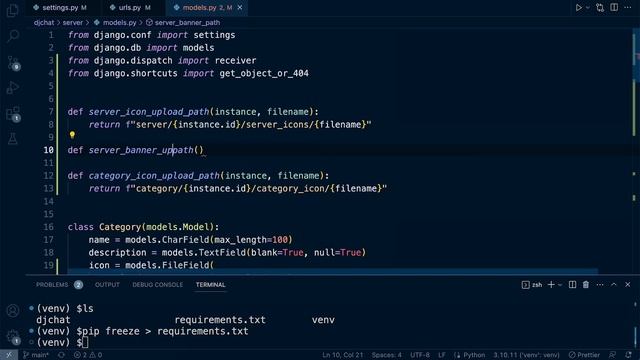Synchronize changes icon in status bar

click(x=61, y=355)
